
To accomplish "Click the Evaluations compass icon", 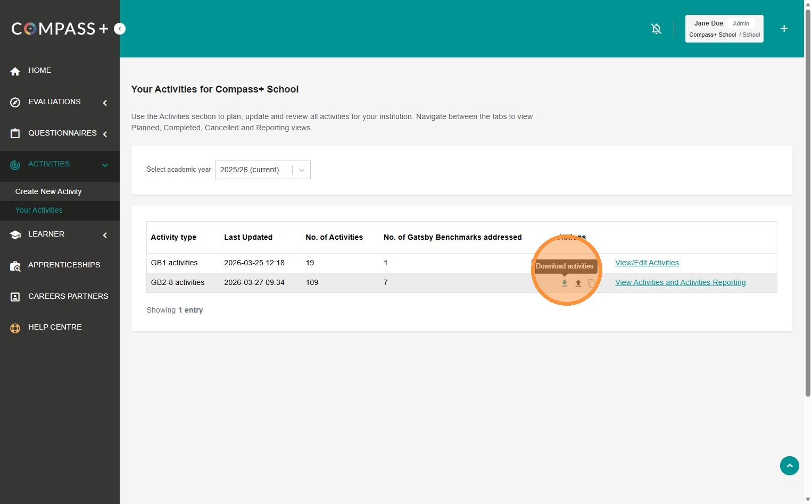I will [x=15, y=103].
